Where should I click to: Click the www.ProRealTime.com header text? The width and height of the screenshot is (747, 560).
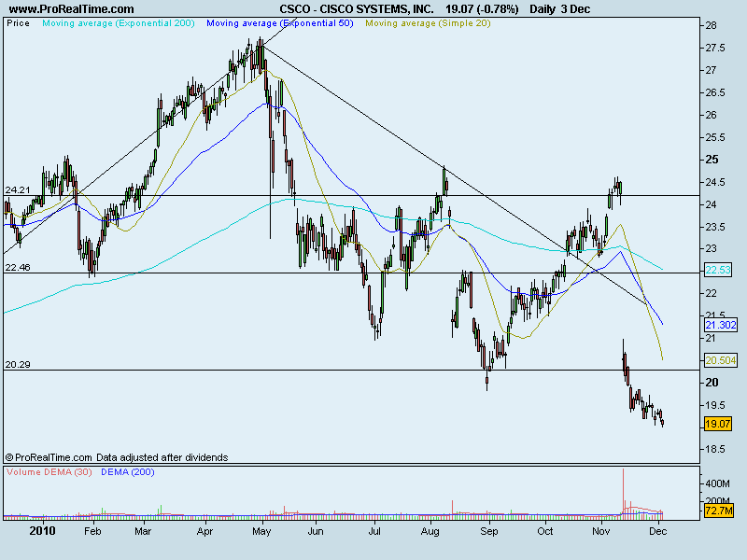point(72,9)
